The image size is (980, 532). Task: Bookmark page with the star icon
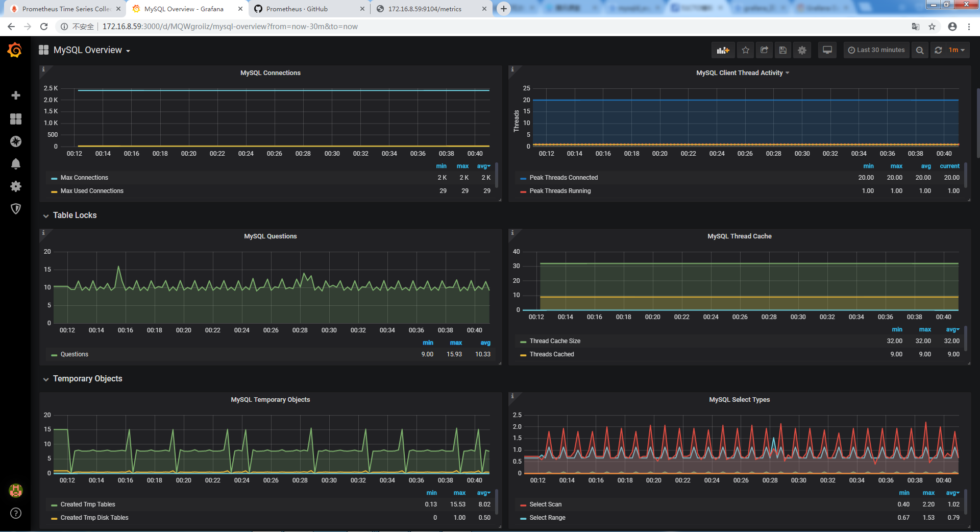932,27
